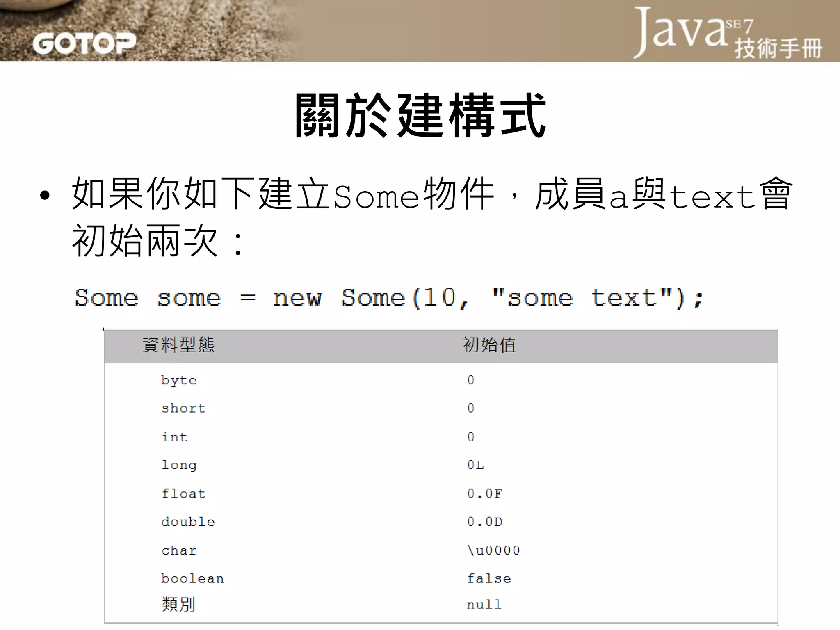The image size is (840, 630).
Task: Select the 'int' type cell
Action: (174, 437)
